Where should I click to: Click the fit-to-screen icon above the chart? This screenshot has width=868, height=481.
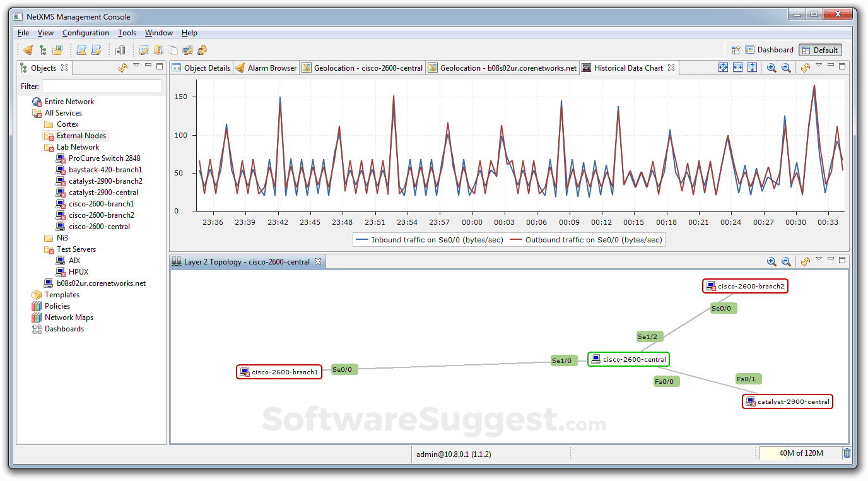(x=723, y=68)
